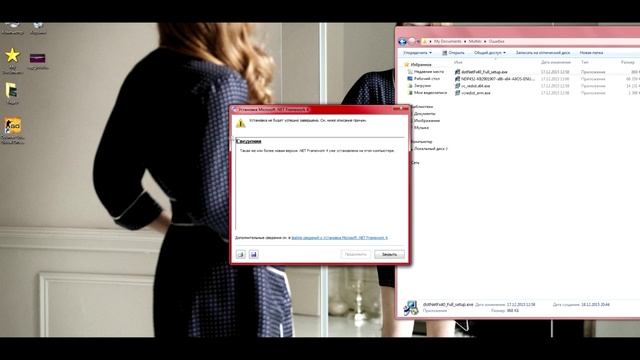This screenshot has height=360, width=640.
Task: Select the yellow star shortcut on the desktop
Action: coord(13,56)
